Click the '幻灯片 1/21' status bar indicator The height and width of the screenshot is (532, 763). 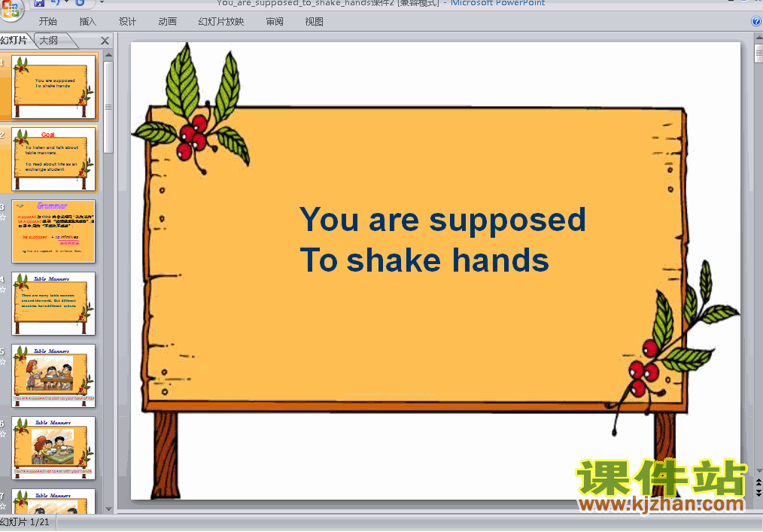(26, 522)
